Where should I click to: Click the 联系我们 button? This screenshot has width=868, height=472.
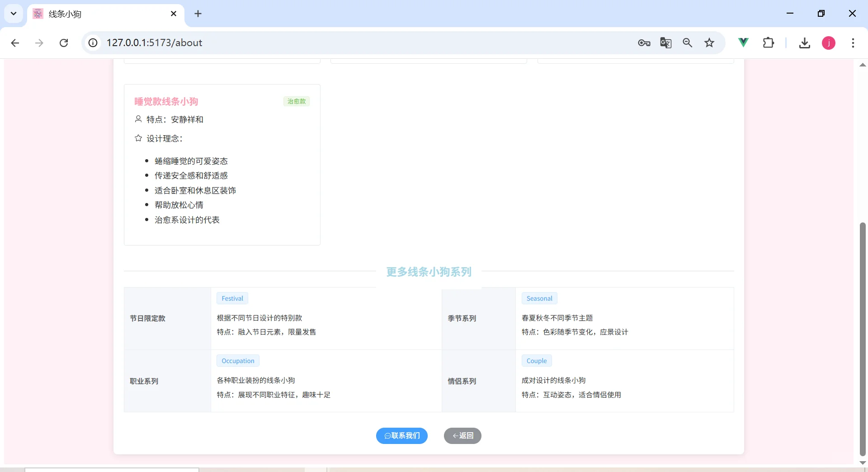(x=402, y=436)
